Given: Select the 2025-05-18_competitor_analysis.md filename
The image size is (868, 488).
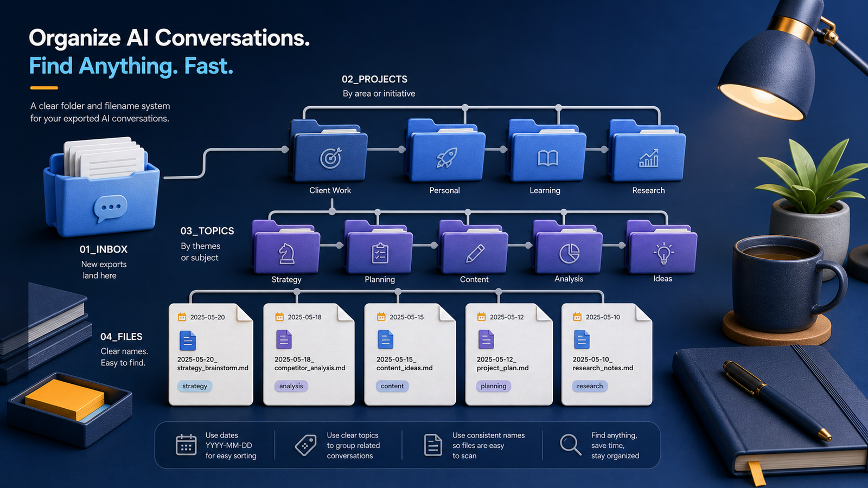Looking at the screenshot, I should [x=310, y=364].
